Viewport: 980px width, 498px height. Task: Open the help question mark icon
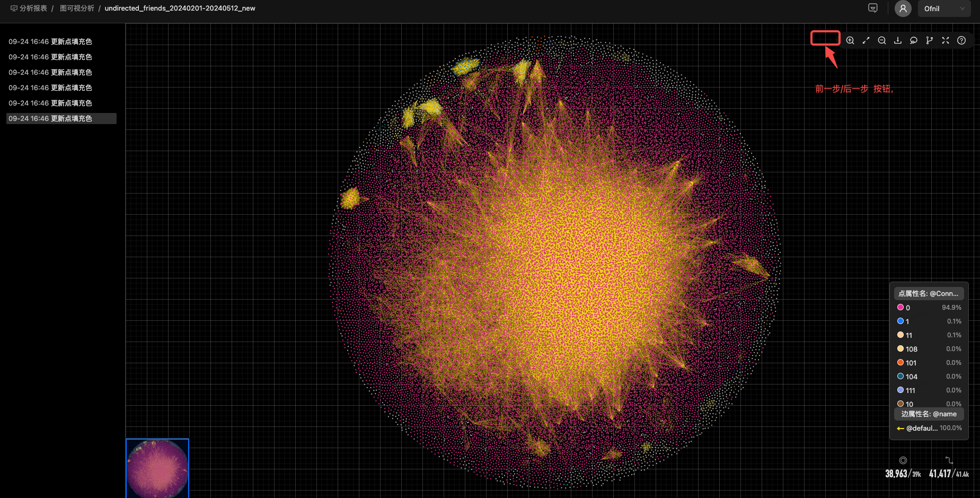(961, 40)
